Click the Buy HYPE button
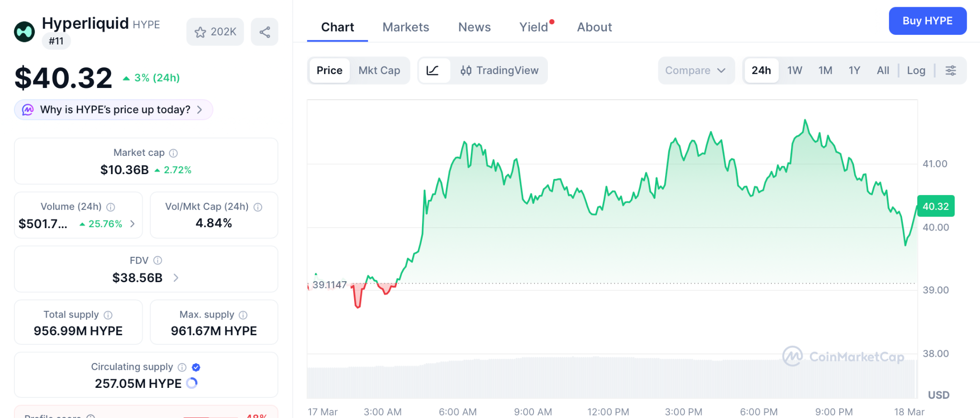The height and width of the screenshot is (418, 980). (927, 21)
